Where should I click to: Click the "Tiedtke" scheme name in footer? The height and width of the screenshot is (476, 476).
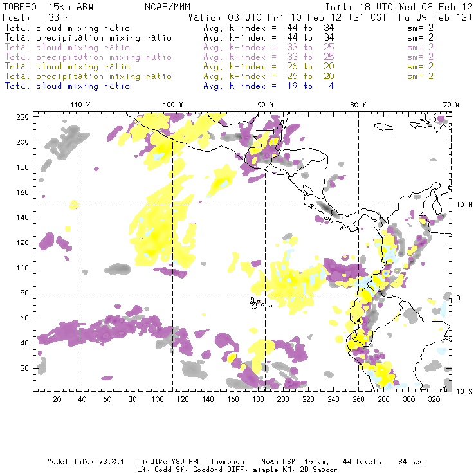[152, 462]
